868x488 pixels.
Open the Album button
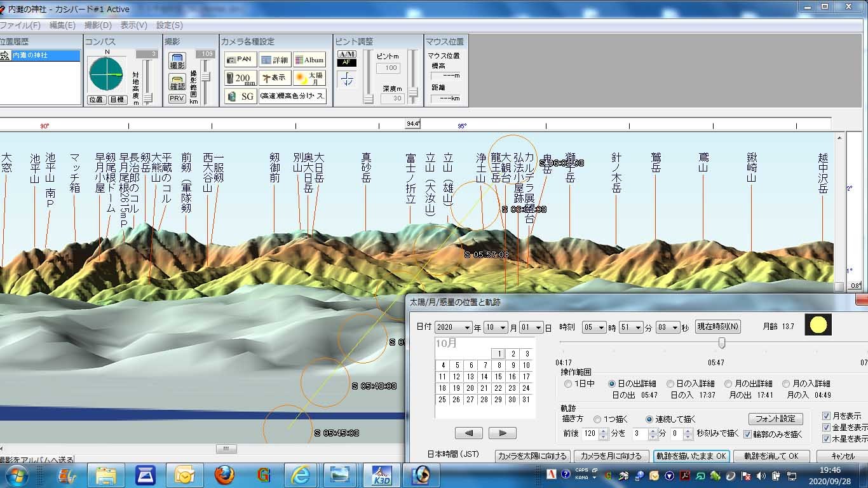(x=309, y=60)
